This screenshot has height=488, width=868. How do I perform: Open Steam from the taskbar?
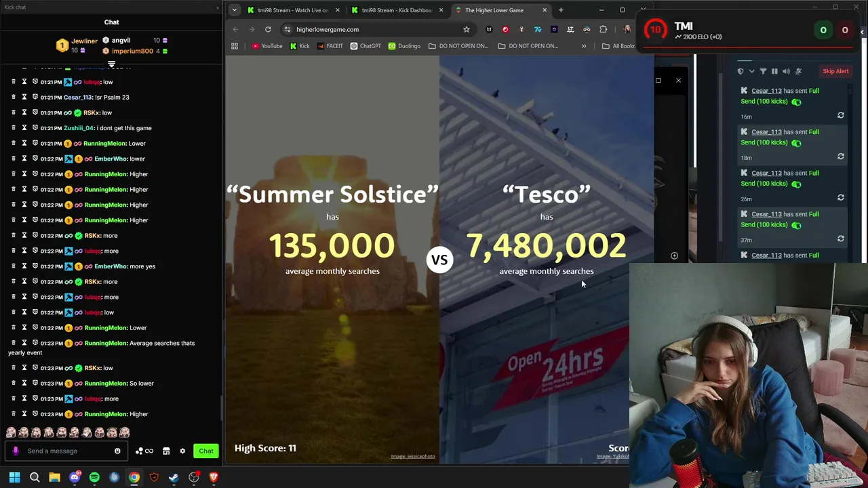(174, 477)
